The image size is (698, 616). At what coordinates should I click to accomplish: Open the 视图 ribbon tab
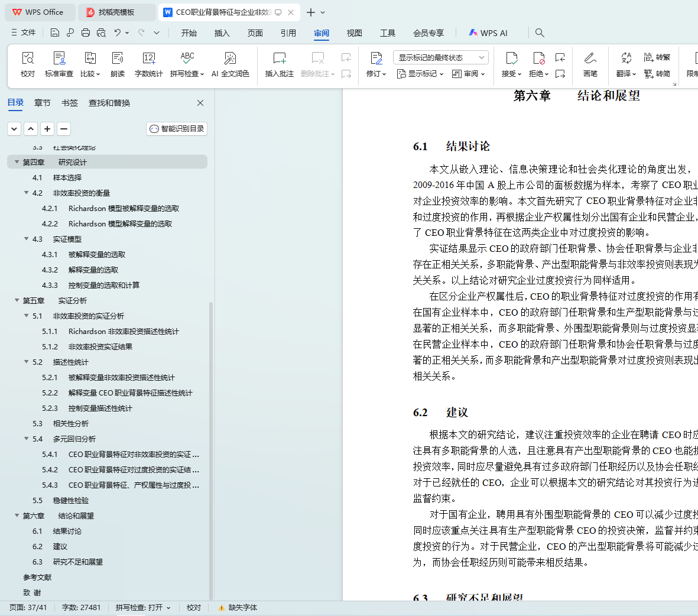coord(355,33)
